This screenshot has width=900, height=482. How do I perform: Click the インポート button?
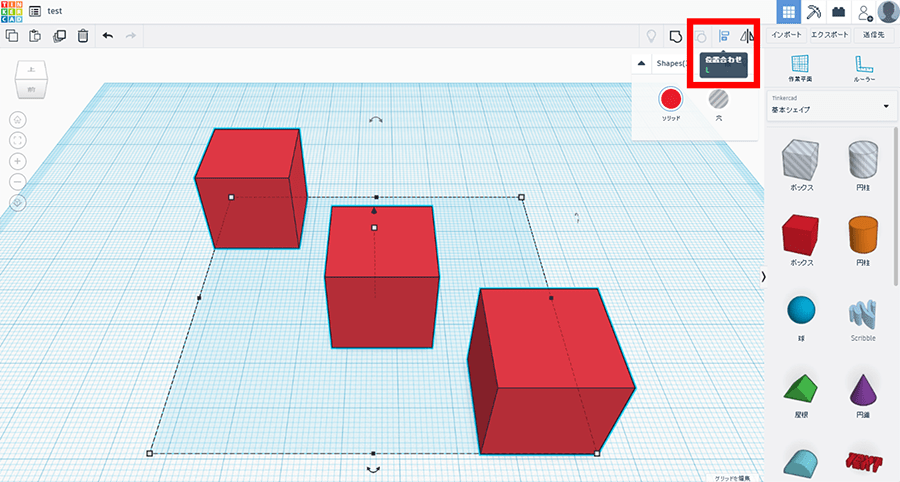click(786, 35)
